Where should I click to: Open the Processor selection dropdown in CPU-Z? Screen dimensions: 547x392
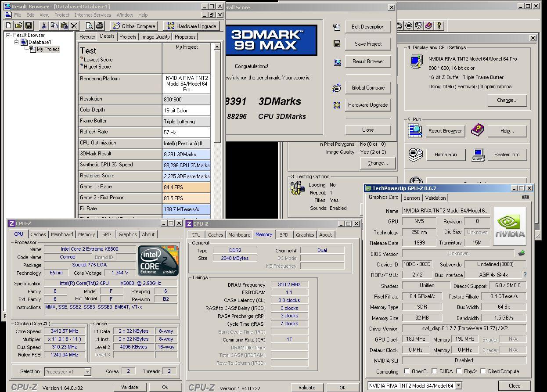[x=88, y=371]
